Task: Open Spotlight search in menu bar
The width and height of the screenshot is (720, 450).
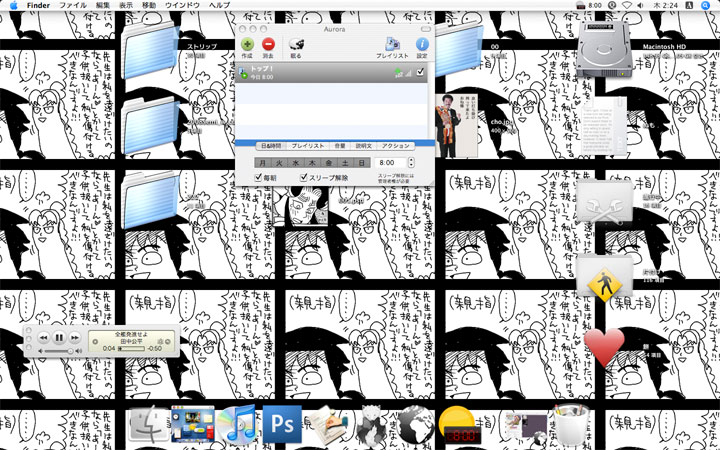Action: point(706,5)
